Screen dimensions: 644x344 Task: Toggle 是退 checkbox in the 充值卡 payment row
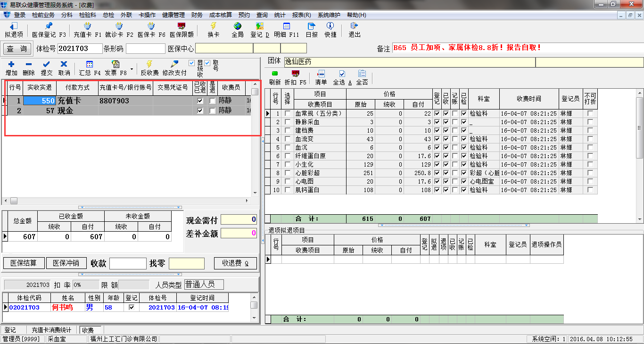coord(213,101)
